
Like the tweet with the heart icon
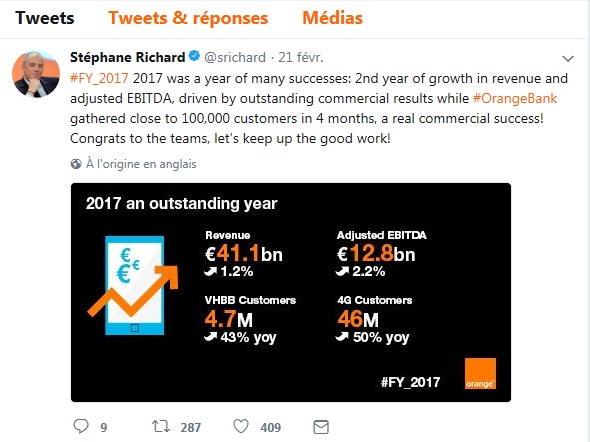tap(241, 427)
